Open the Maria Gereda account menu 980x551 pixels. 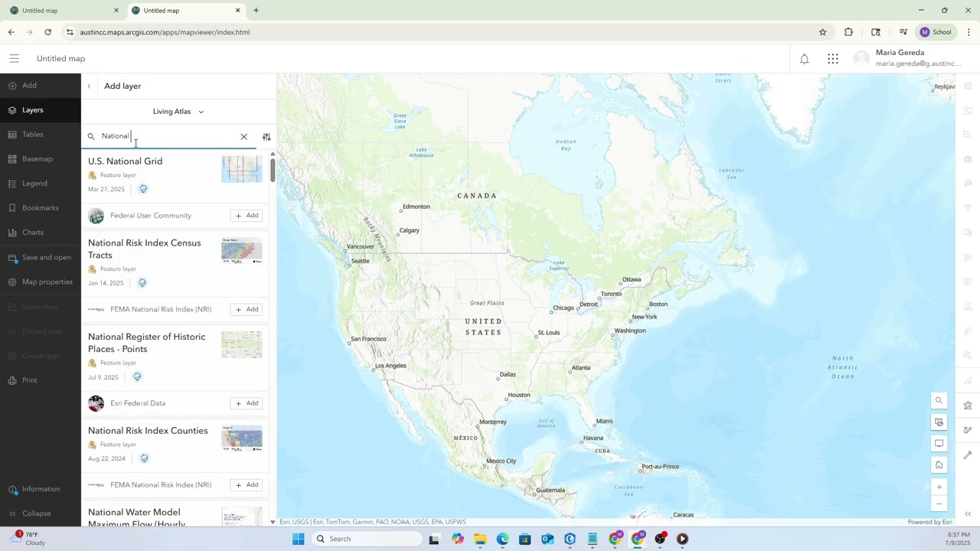pyautogui.click(x=908, y=59)
